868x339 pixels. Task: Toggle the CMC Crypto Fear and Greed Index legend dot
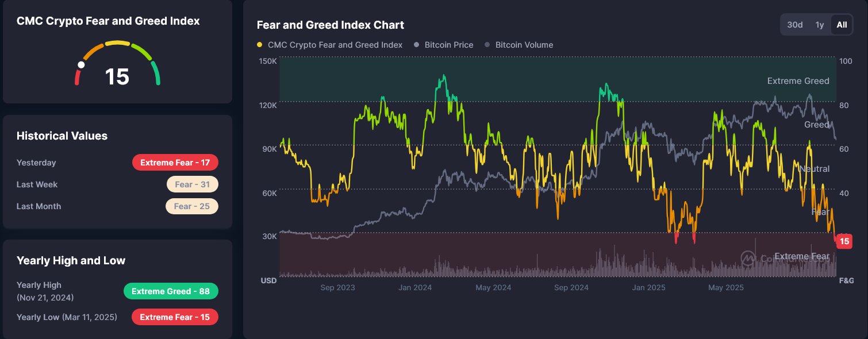coord(260,45)
